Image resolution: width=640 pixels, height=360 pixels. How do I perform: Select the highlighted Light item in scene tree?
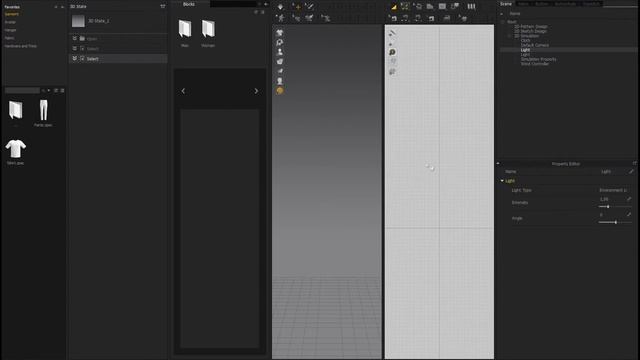[525, 50]
